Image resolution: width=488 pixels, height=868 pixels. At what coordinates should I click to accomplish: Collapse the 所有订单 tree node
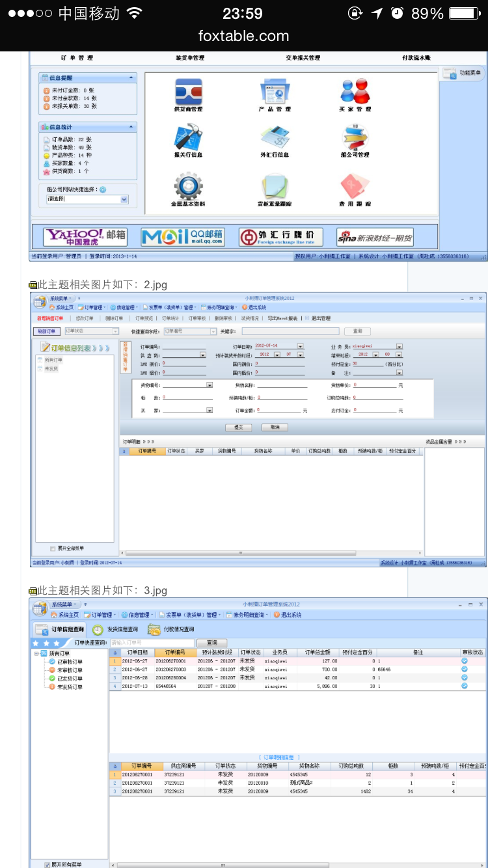tap(36, 653)
